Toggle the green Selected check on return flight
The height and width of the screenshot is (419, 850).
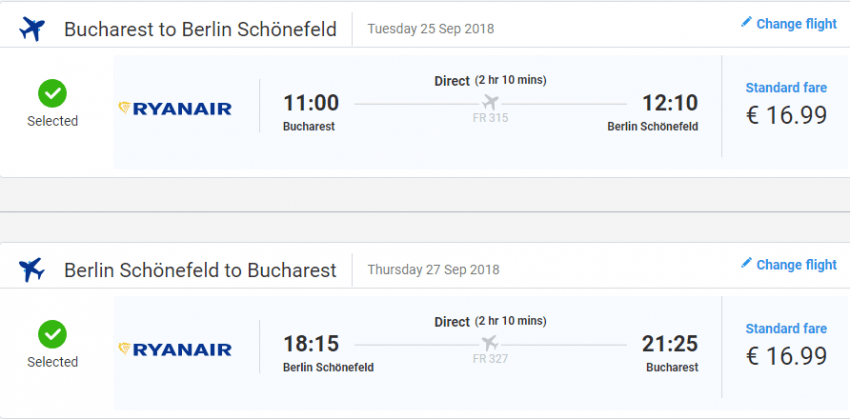[x=52, y=335]
